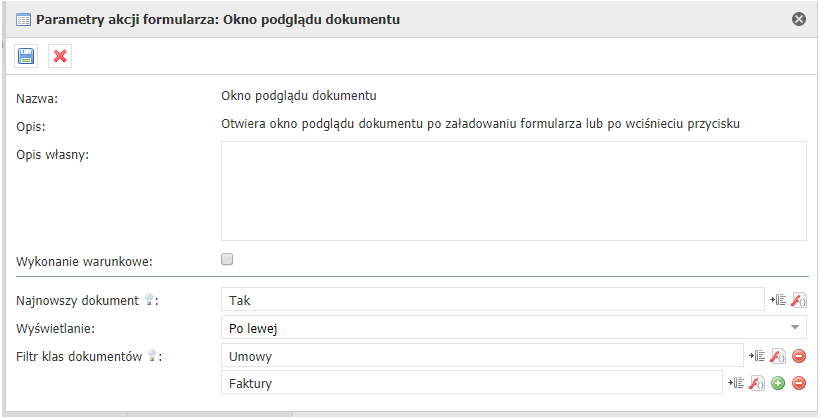Click insert-variable icon next to Najnowszy dokument field
This screenshot has height=419, width=820.
(777, 299)
